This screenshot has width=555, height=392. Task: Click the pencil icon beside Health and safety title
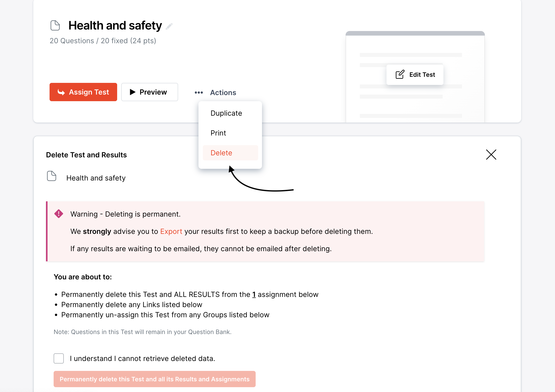click(x=169, y=26)
